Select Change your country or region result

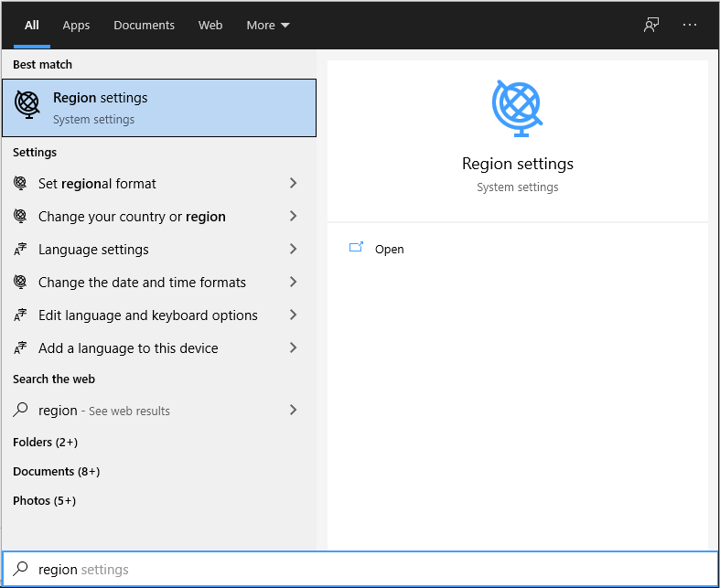[159, 216]
